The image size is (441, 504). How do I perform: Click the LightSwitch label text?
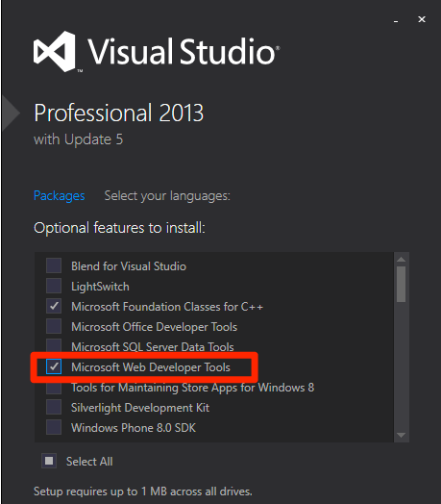(100, 287)
